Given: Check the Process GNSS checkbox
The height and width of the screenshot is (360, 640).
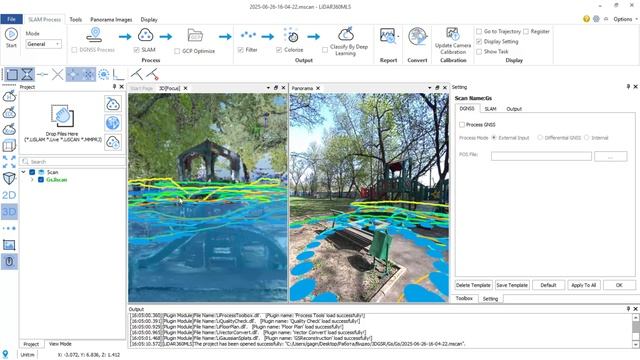Looking at the screenshot, I should (x=462, y=124).
